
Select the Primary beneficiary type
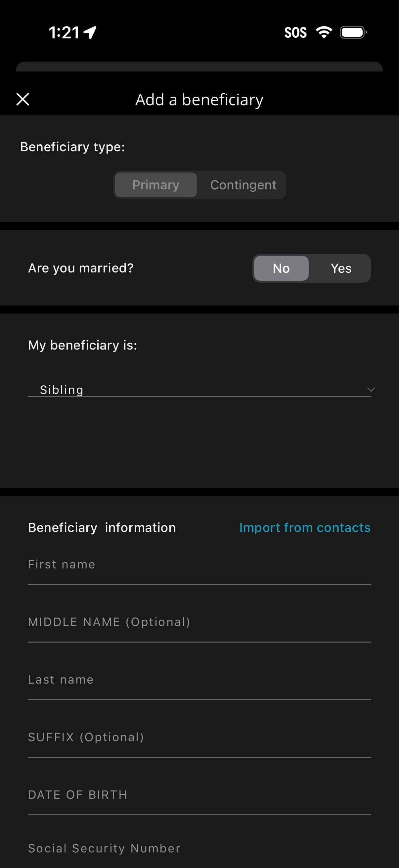[x=155, y=185]
